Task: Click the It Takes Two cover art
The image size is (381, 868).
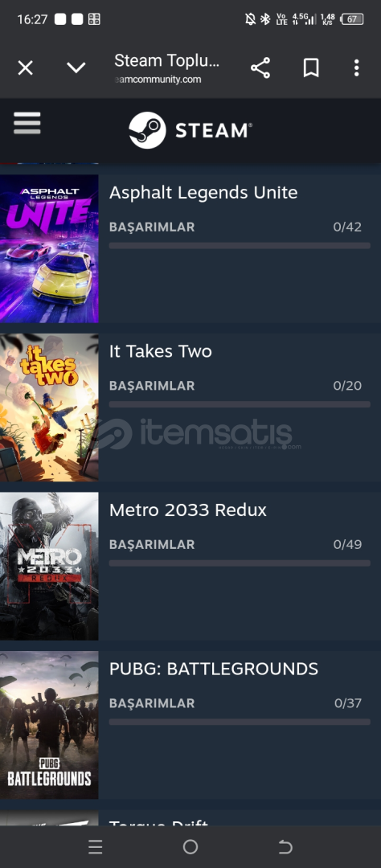Action: 49,407
